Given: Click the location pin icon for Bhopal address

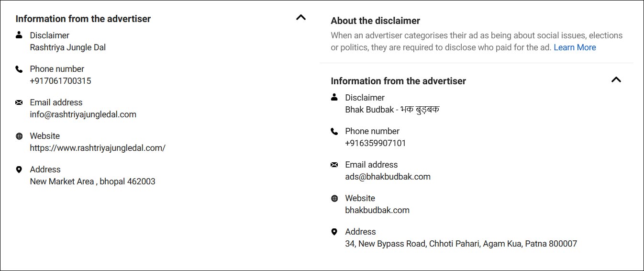Looking at the screenshot, I should pos(19,169).
